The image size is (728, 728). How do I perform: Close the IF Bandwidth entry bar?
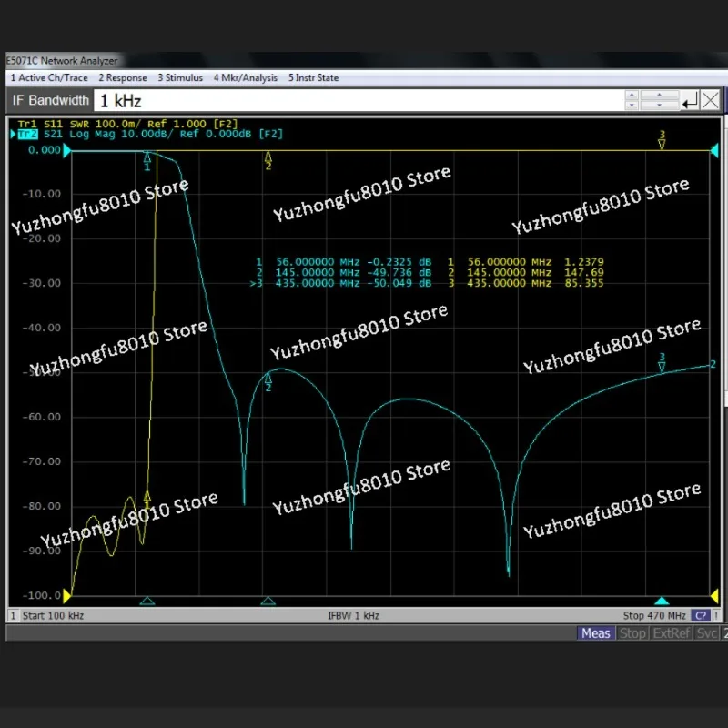[x=710, y=100]
